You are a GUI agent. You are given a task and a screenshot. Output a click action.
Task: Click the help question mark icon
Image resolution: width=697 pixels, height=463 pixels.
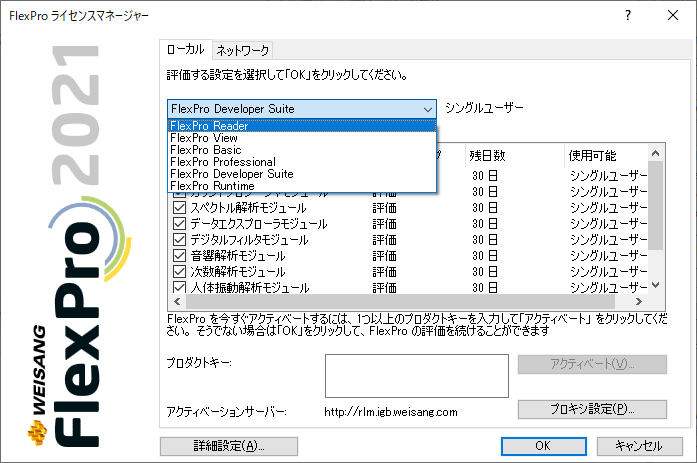tap(628, 16)
